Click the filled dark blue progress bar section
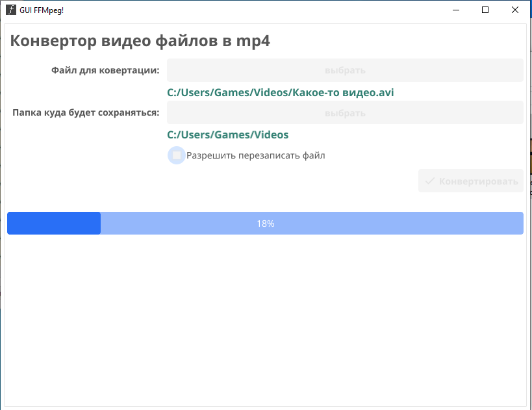 [x=54, y=223]
